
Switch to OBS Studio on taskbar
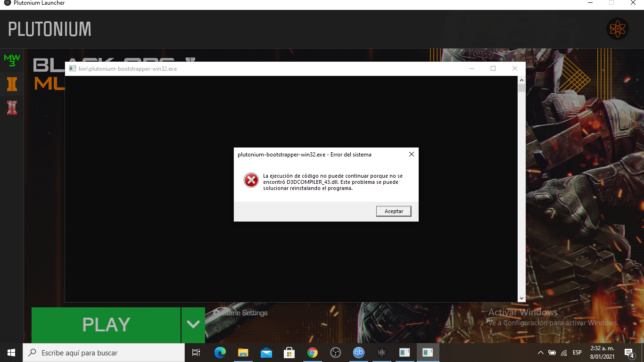coord(335,353)
